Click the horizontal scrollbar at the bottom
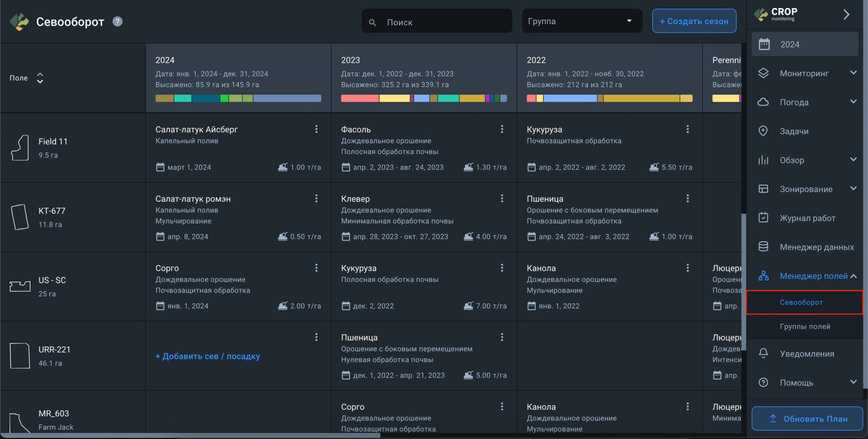Image resolution: width=868 pixels, height=439 pixels. (x=190, y=435)
